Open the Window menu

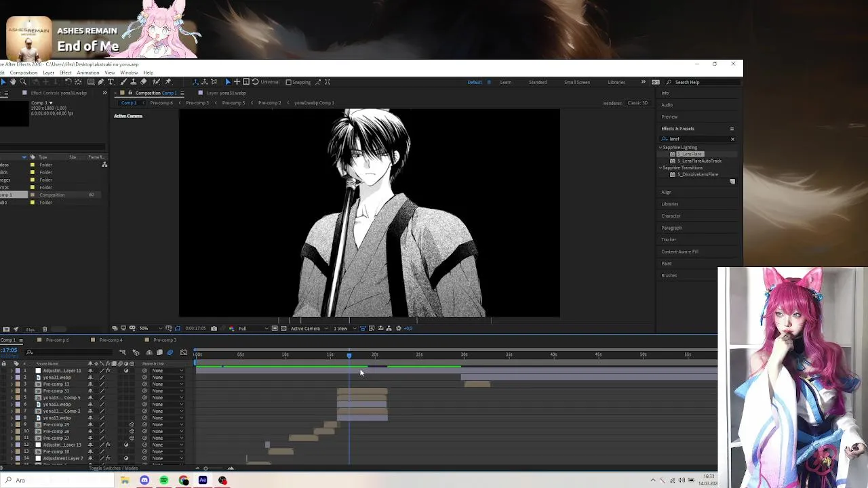click(x=129, y=73)
